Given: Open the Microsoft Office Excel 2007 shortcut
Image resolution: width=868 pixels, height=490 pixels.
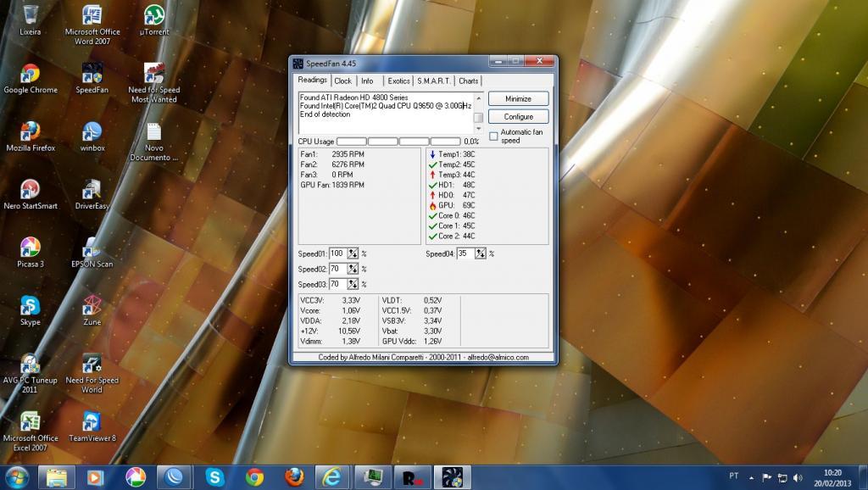Looking at the screenshot, I should coord(31,432).
